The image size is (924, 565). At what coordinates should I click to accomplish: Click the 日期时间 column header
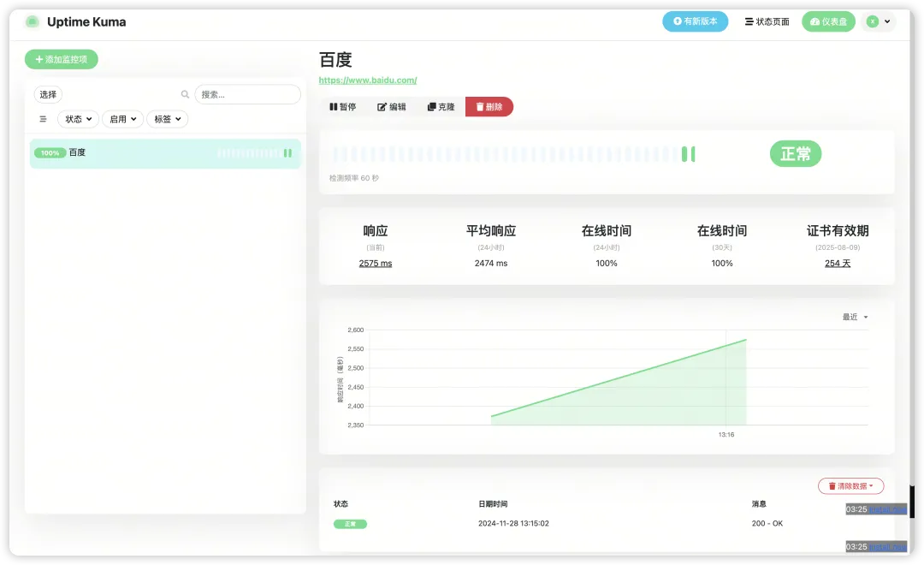pyautogui.click(x=493, y=504)
